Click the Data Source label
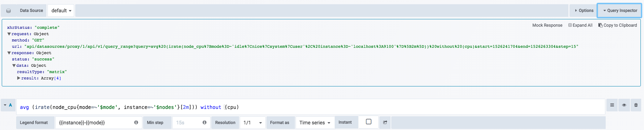 (x=31, y=11)
